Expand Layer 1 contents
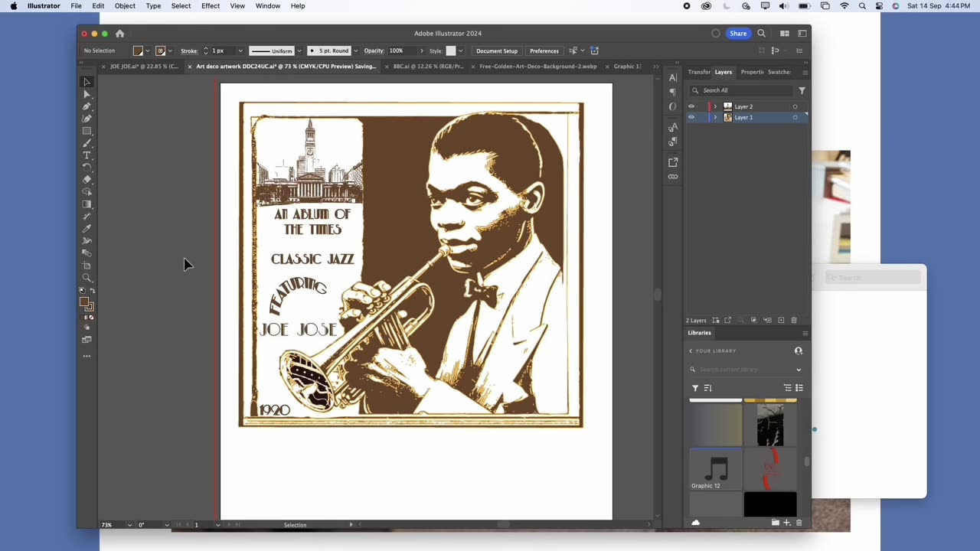 pyautogui.click(x=715, y=117)
